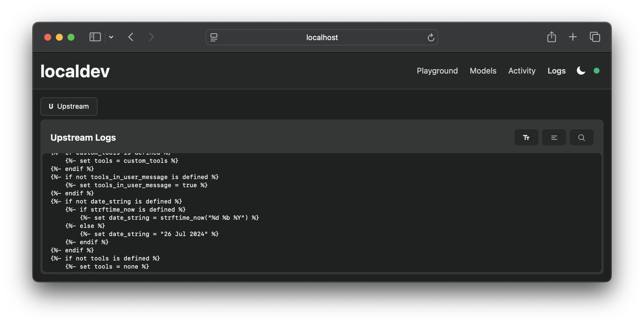This screenshot has height=325, width=644.
Task: Toggle the line wrap icon in logs header
Action: [554, 137]
